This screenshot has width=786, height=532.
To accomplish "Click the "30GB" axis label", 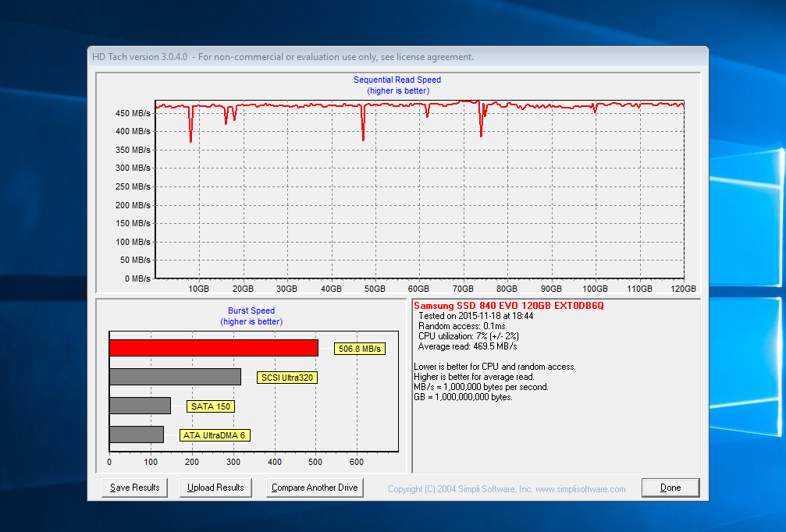I will coord(286,289).
